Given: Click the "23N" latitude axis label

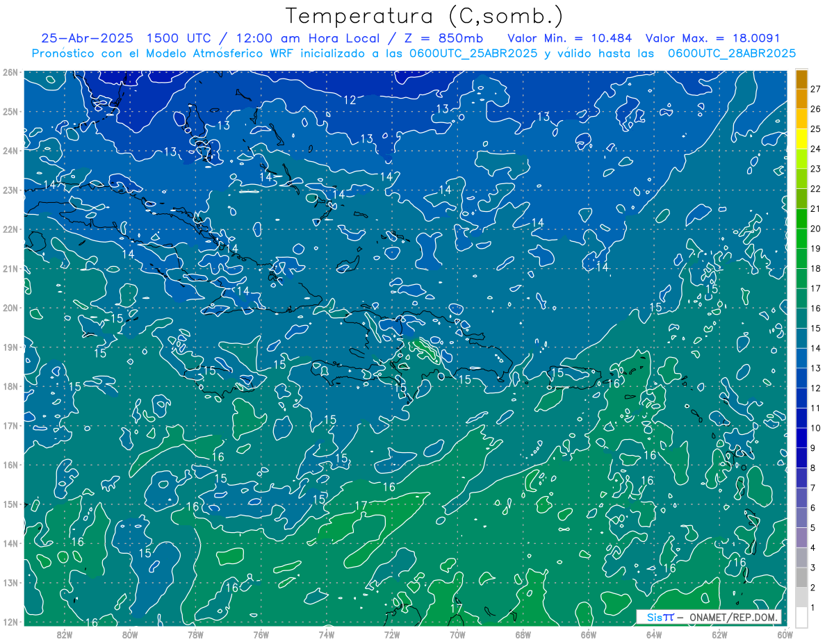Looking at the screenshot, I should pyautogui.click(x=10, y=190).
